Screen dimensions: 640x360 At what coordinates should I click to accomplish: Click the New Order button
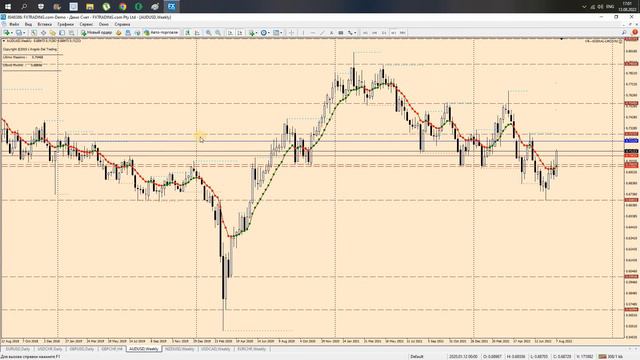point(97,33)
